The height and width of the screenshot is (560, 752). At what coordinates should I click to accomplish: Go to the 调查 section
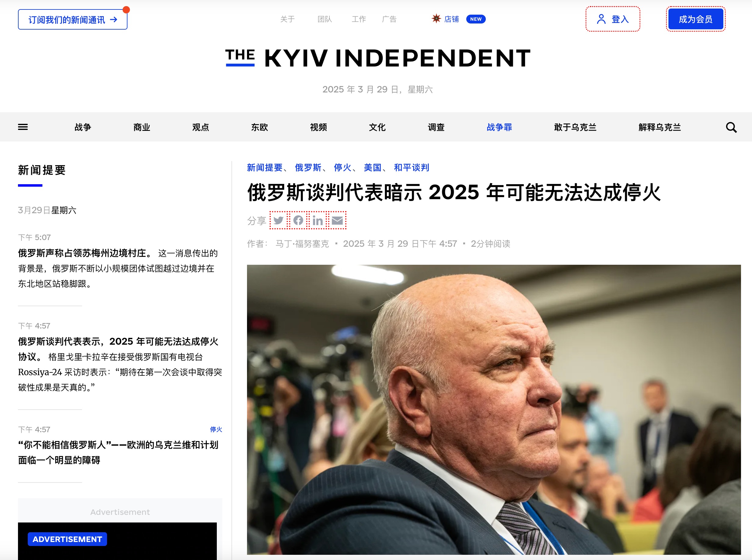coord(436,127)
